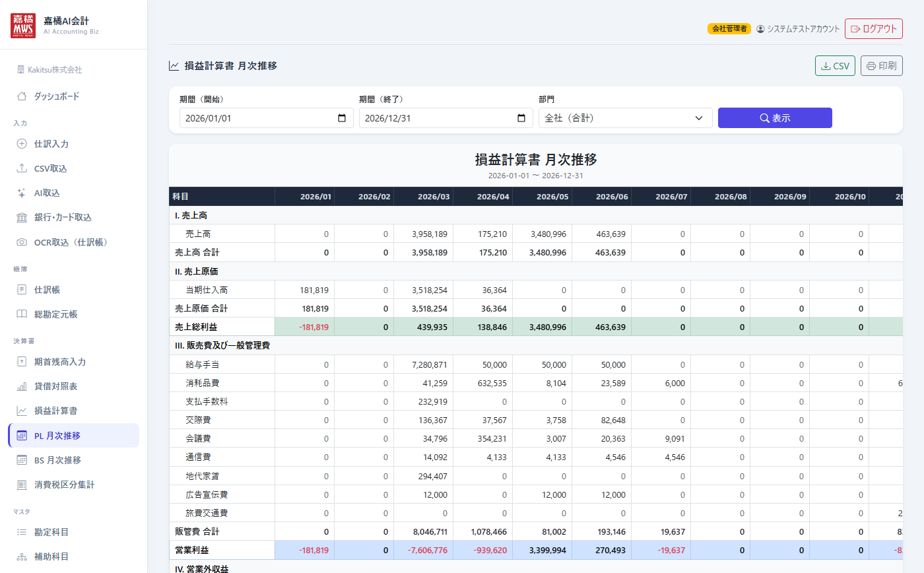Click the 勘定科目 list icon
924x573 pixels.
[x=22, y=532]
